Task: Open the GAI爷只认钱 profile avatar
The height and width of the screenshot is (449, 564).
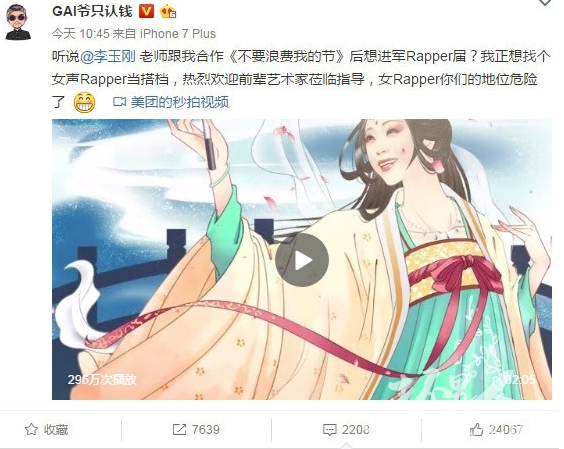Action: (x=18, y=22)
